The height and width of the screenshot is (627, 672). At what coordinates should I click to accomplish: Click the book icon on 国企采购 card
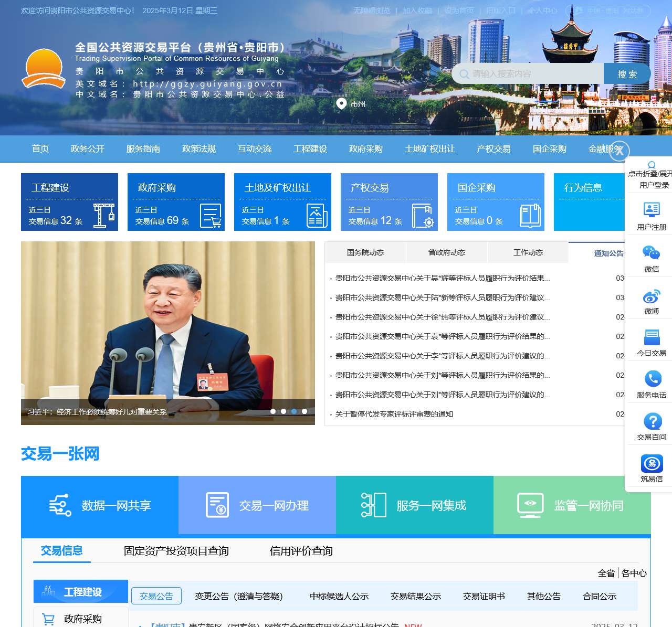(530, 216)
